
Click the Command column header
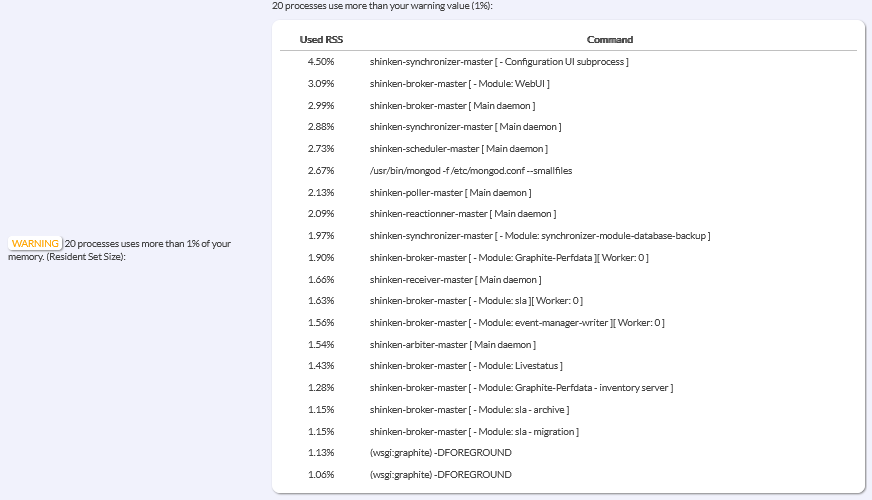pos(609,40)
